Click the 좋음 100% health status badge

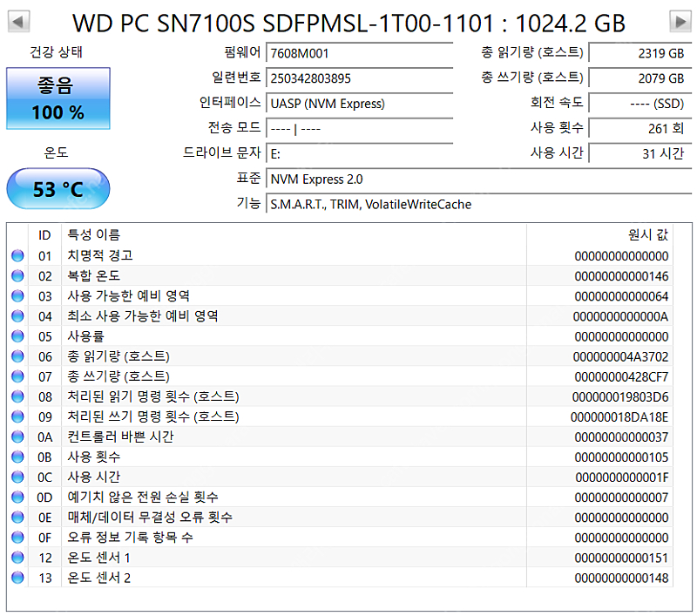pos(58,98)
